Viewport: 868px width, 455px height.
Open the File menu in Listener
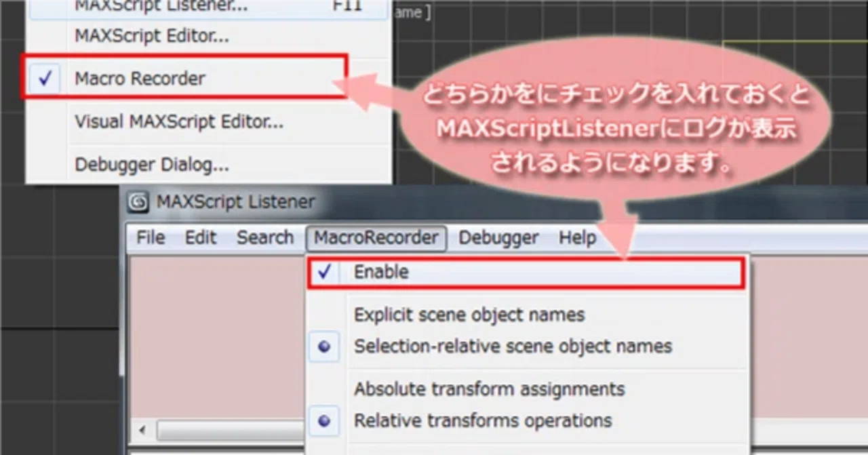tap(151, 238)
